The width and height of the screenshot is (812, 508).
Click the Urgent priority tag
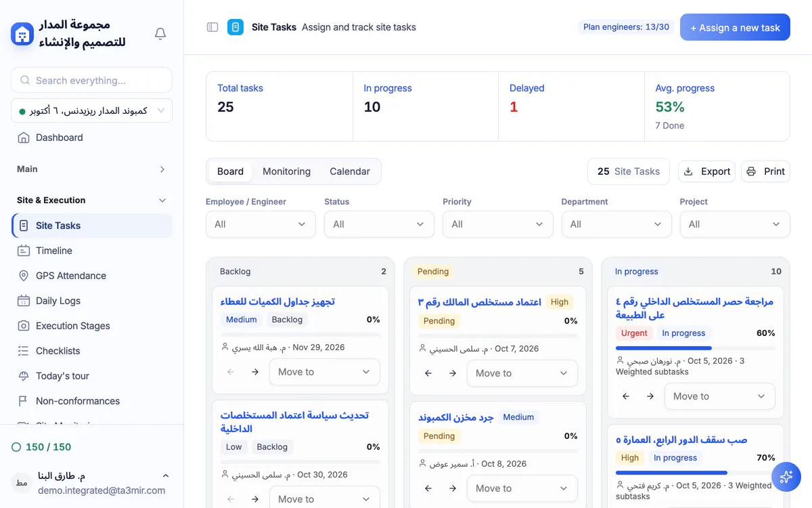point(634,333)
